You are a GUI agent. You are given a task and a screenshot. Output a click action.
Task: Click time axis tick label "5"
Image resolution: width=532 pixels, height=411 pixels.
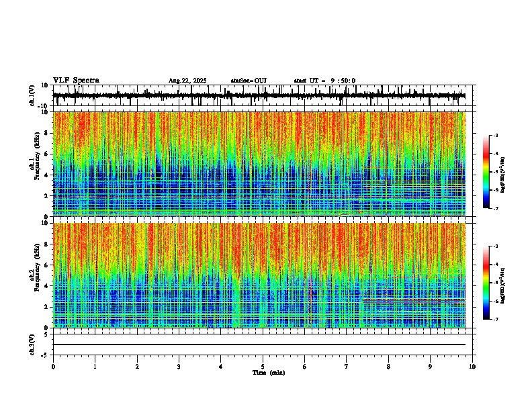[263, 366]
